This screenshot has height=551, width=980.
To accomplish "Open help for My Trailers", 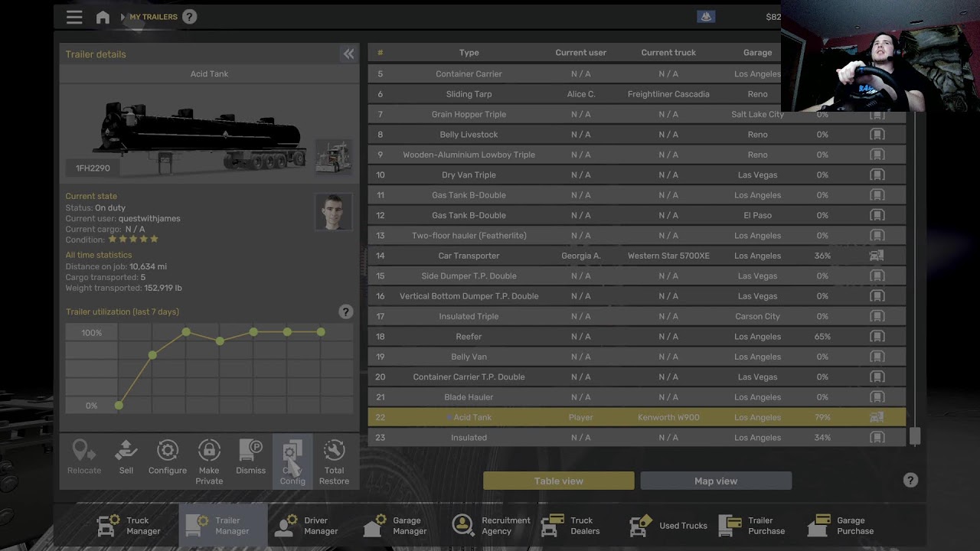I will click(189, 17).
